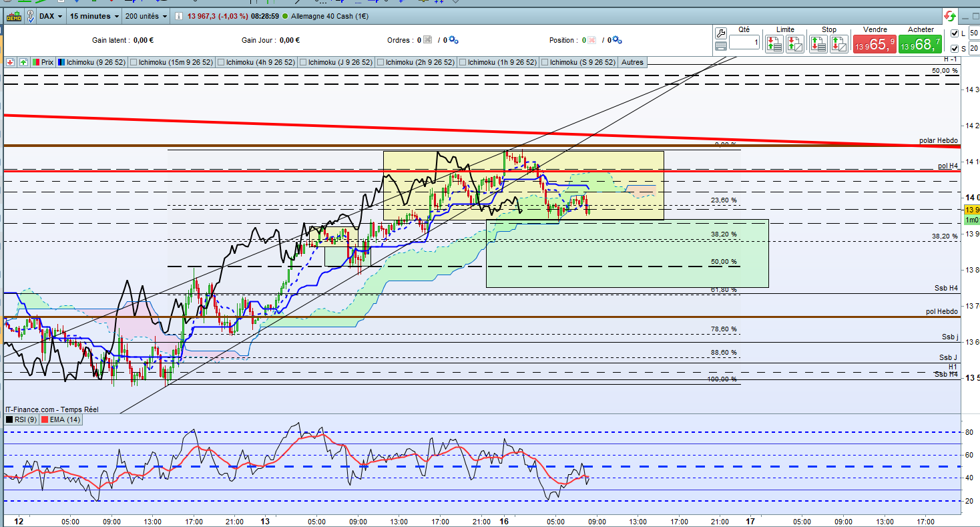Toggle the S checkbox

pyautogui.click(x=954, y=48)
